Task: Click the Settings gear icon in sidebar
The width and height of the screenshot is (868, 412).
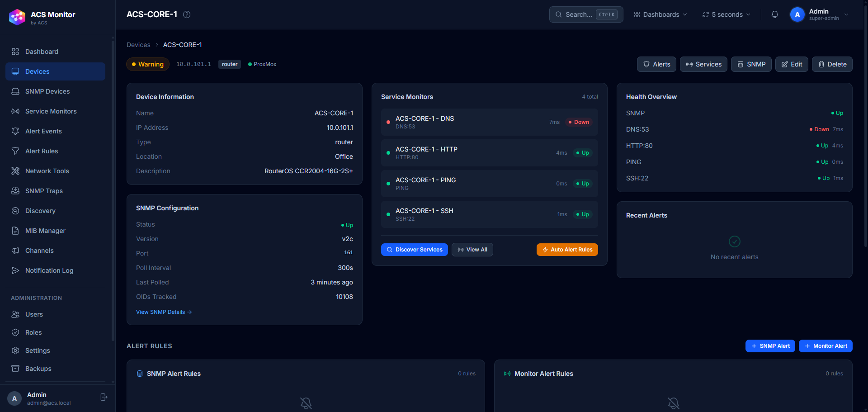Action: tap(15, 350)
